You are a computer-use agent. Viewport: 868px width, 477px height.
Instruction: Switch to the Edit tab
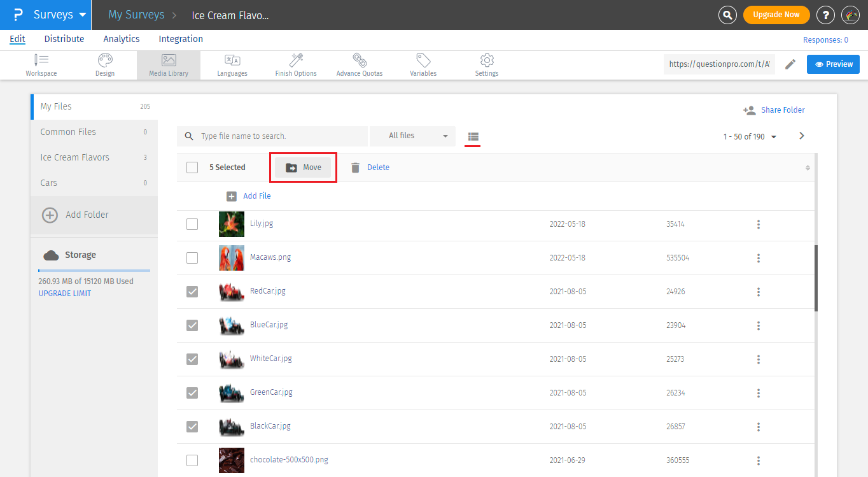[18, 39]
